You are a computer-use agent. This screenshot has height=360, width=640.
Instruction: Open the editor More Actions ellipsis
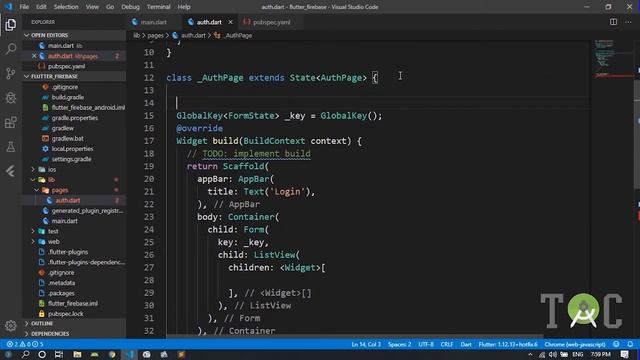click(x=628, y=22)
